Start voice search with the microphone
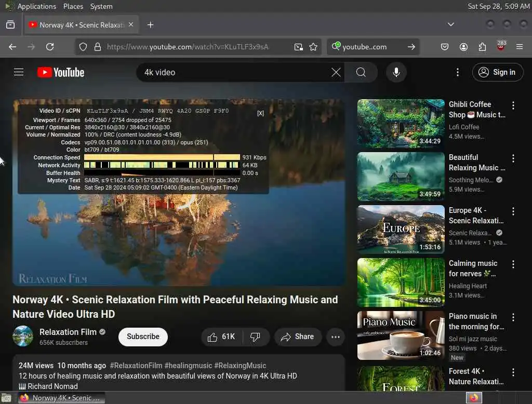 pyautogui.click(x=396, y=72)
